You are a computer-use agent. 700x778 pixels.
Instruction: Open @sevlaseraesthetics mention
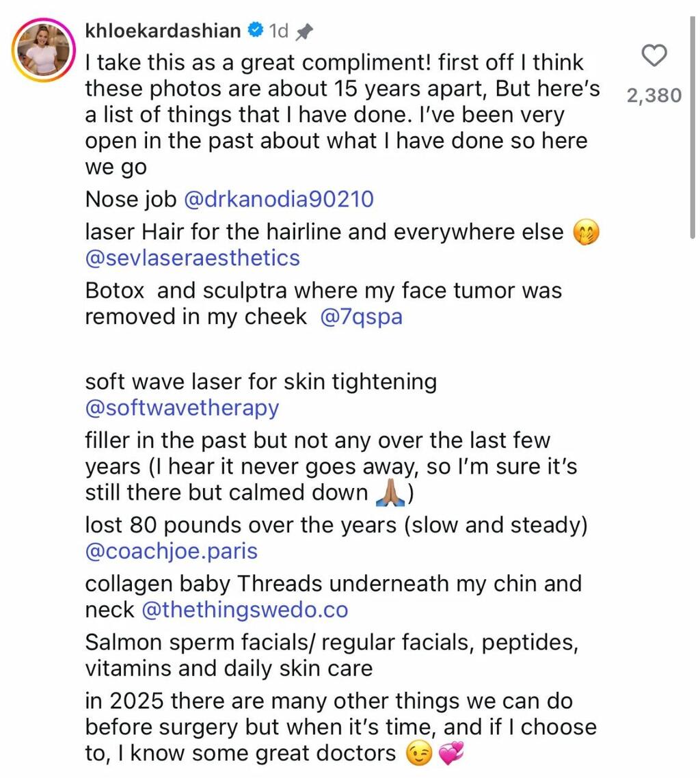(x=193, y=258)
